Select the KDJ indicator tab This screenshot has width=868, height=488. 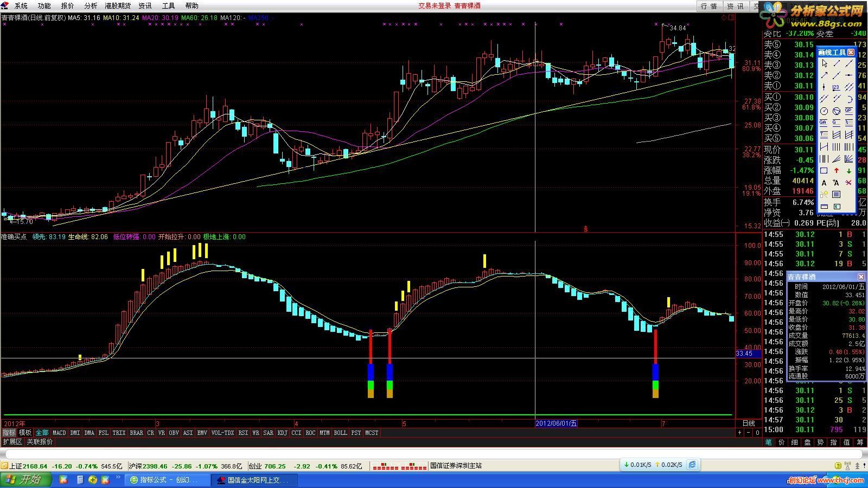pyautogui.click(x=282, y=433)
